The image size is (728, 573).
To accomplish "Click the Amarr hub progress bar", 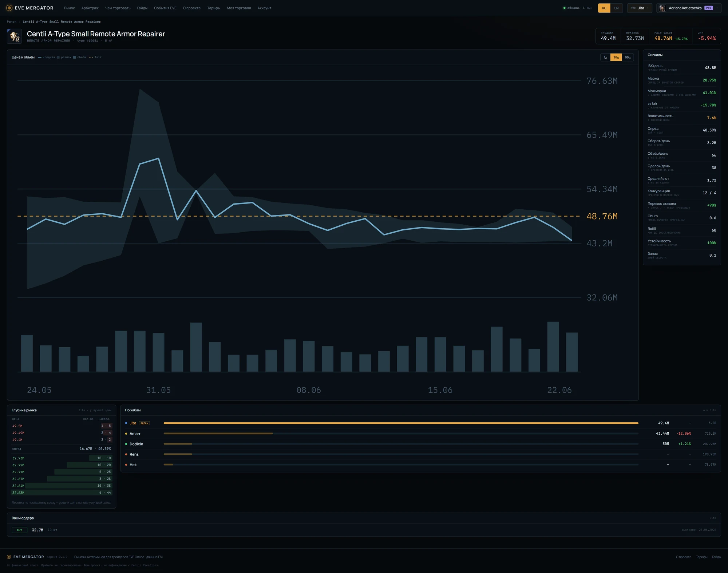I will 401,434.
